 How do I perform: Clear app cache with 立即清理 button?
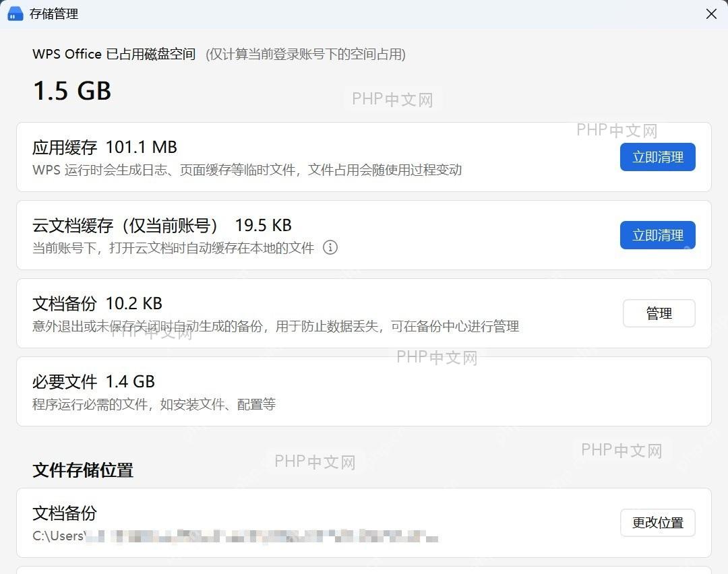click(x=657, y=157)
